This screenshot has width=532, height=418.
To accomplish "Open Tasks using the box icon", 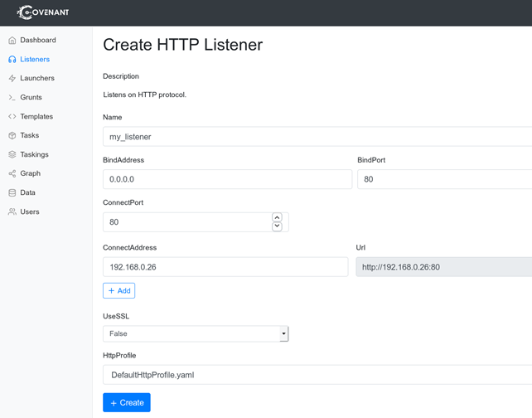I will (12, 135).
